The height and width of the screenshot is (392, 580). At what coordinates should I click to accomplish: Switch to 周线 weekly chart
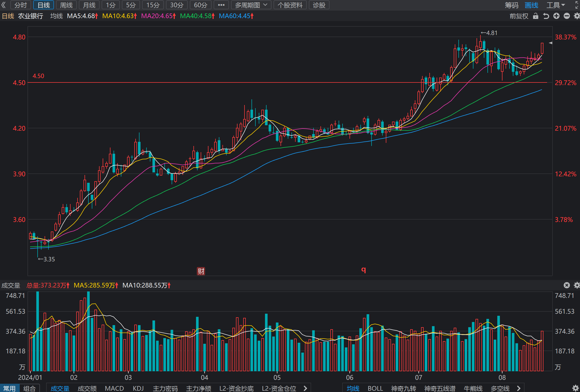[x=66, y=5]
